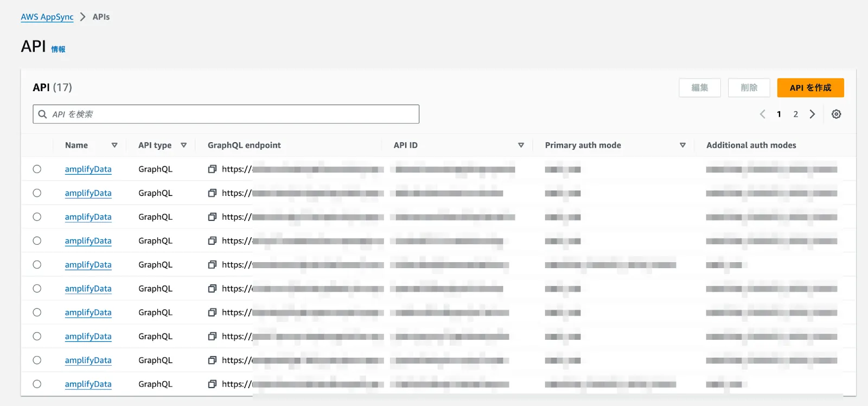868x406 pixels.
Task: Select the radio button of the sixth amplifyData row
Action: pos(37,288)
